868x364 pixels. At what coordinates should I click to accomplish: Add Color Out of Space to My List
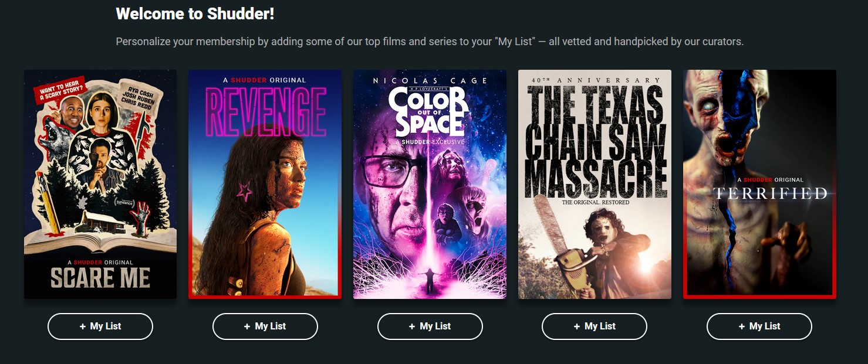pyautogui.click(x=430, y=326)
